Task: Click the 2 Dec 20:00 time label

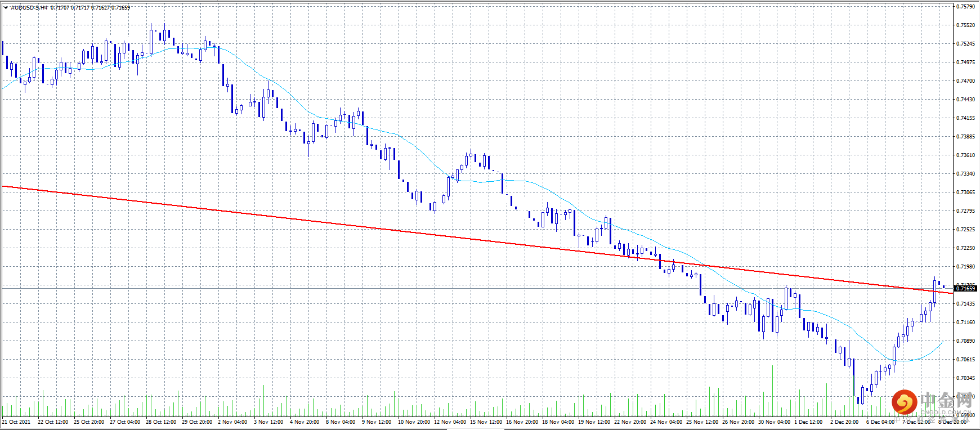Action: click(844, 422)
